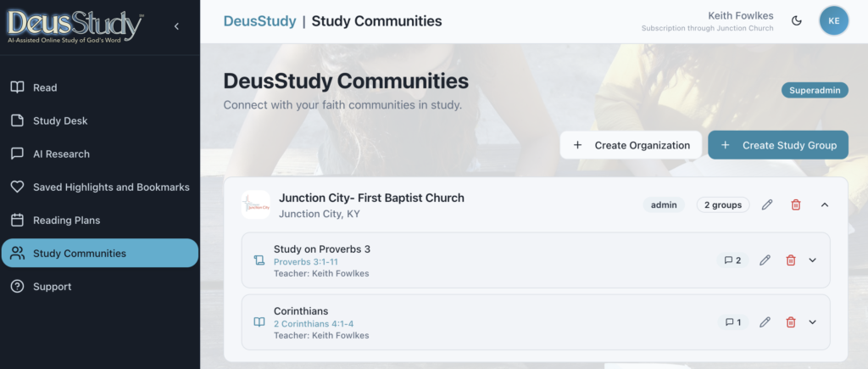The image size is (868, 369).
Task: Expand the Study on Proverbs 3 row
Action: tap(813, 260)
